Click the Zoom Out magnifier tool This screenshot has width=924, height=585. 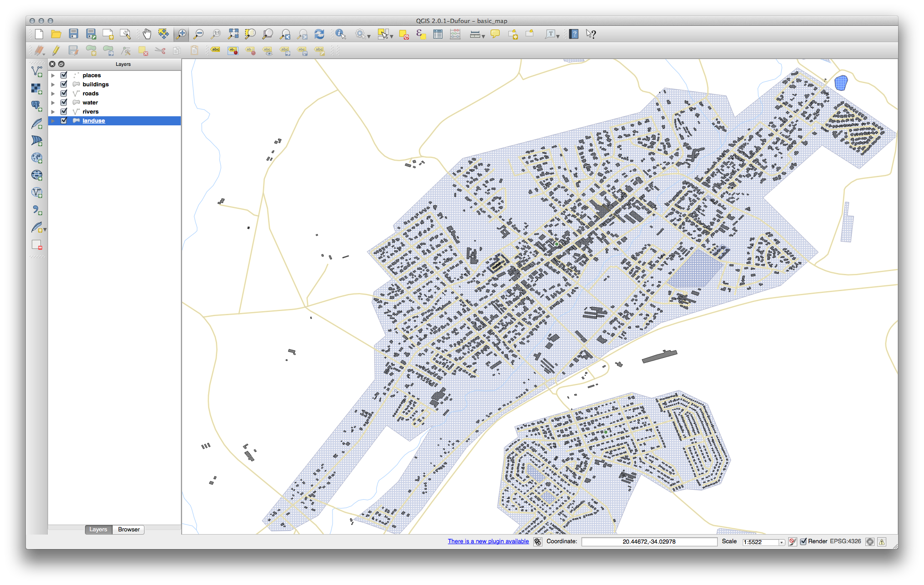199,34
